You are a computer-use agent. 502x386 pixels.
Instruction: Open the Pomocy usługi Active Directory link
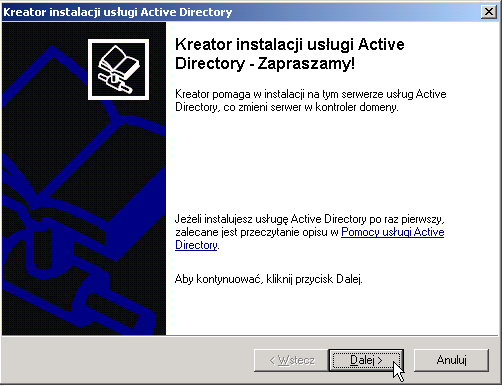pos(393,232)
